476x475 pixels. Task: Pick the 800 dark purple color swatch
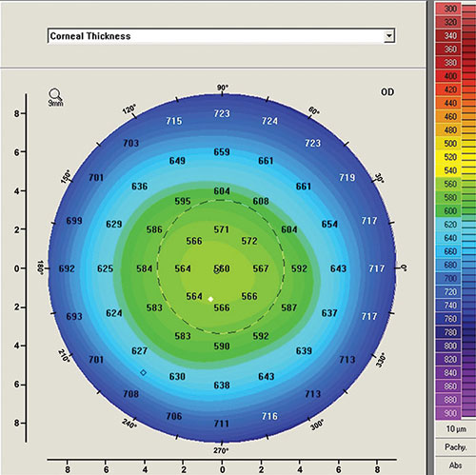(x=447, y=346)
